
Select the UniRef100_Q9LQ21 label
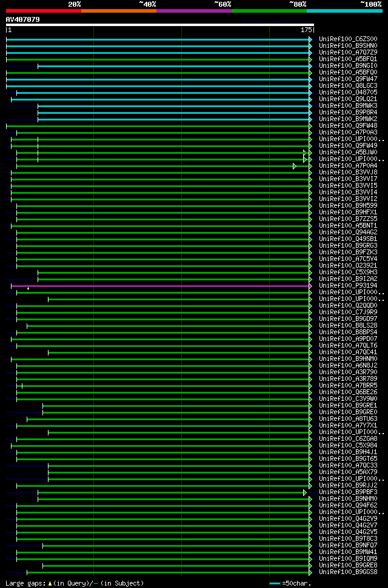tap(348, 99)
